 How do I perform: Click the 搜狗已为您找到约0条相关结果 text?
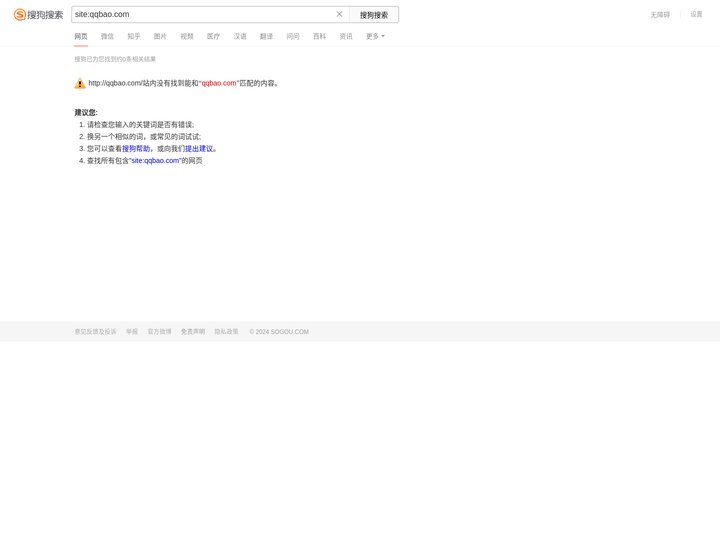[115, 59]
